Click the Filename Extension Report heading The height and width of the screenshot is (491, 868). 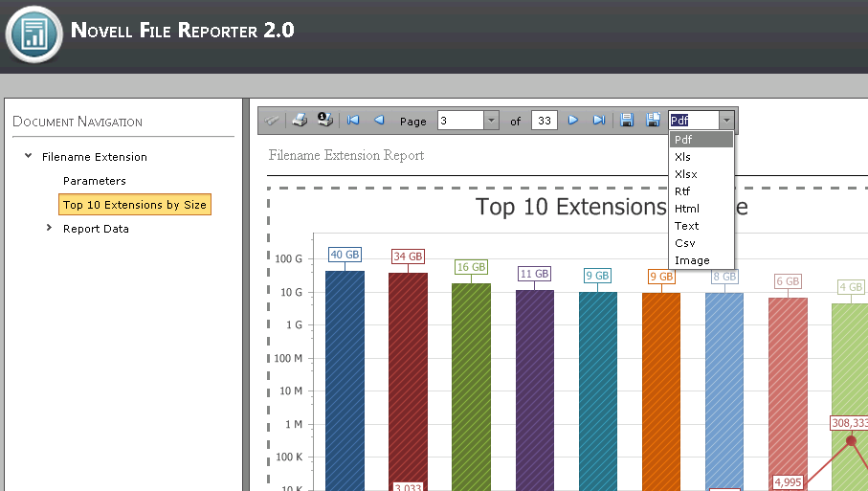(346, 155)
